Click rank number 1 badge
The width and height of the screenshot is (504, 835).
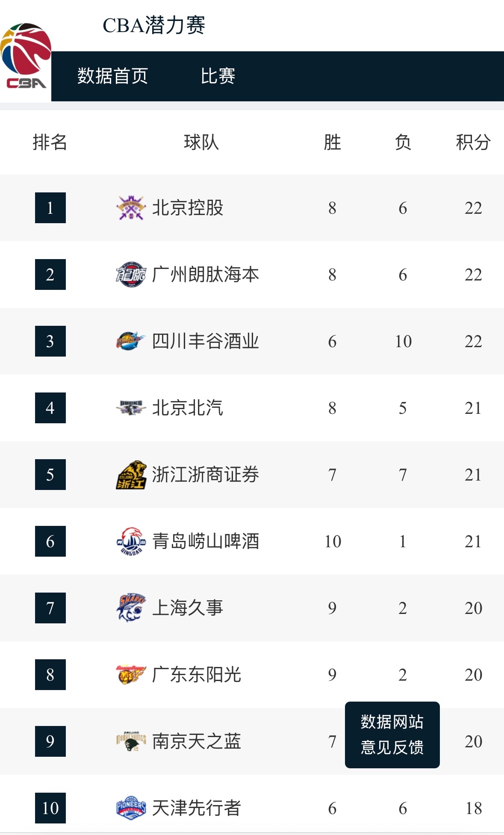pyautogui.click(x=50, y=207)
